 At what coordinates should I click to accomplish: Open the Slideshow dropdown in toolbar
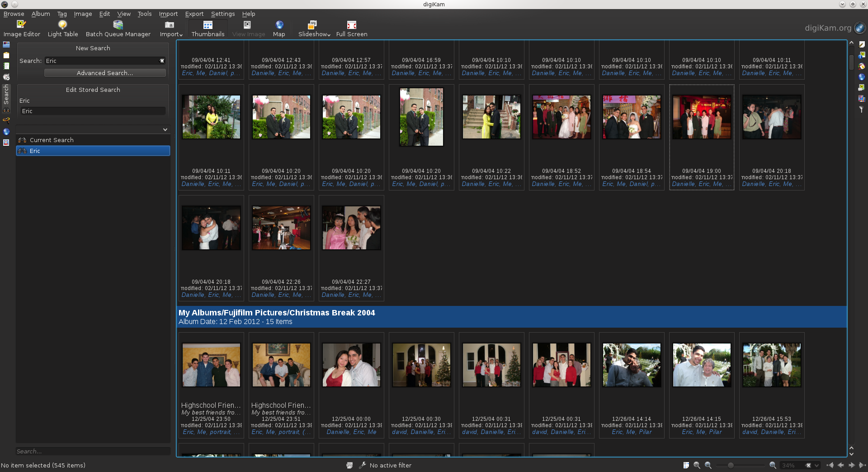coord(314,29)
